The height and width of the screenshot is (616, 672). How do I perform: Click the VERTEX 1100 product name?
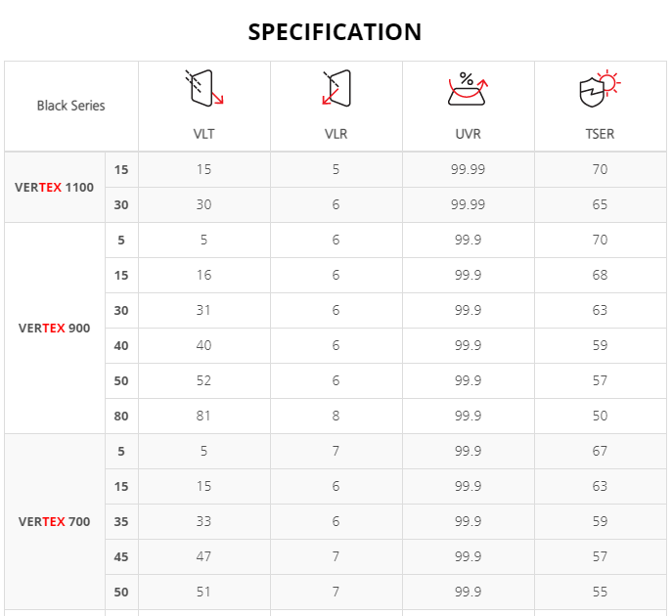[55, 187]
